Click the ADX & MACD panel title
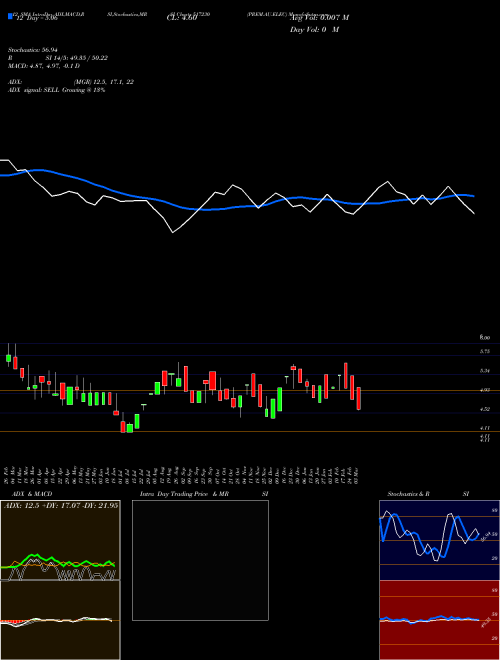Screen dimensions: 500x660 pos(32,494)
